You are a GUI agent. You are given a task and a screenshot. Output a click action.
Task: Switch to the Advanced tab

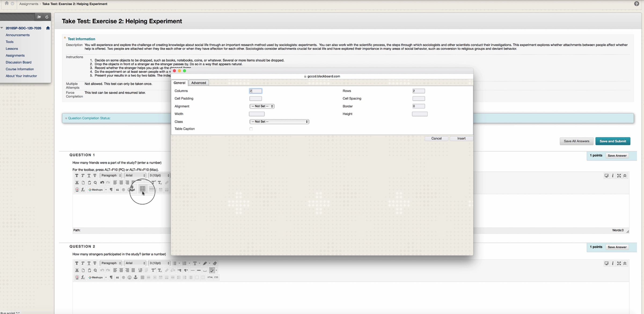point(199,83)
